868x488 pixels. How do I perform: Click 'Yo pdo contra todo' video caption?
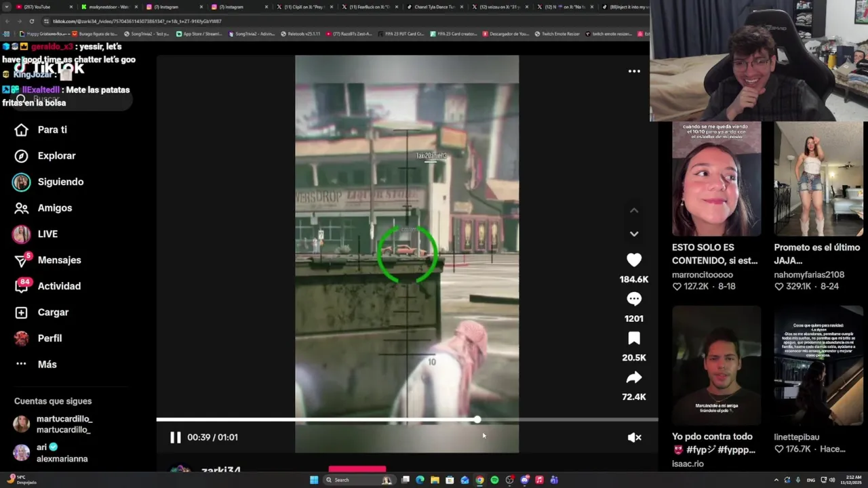coord(713,443)
